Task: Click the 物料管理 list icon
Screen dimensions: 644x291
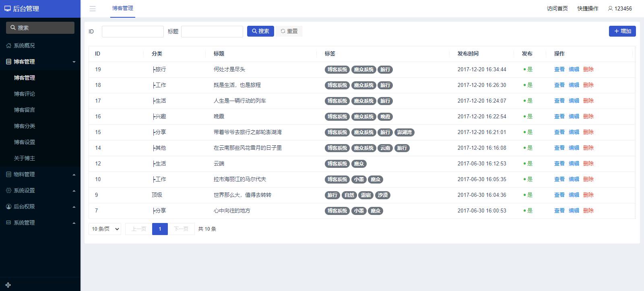Action: tap(8, 174)
